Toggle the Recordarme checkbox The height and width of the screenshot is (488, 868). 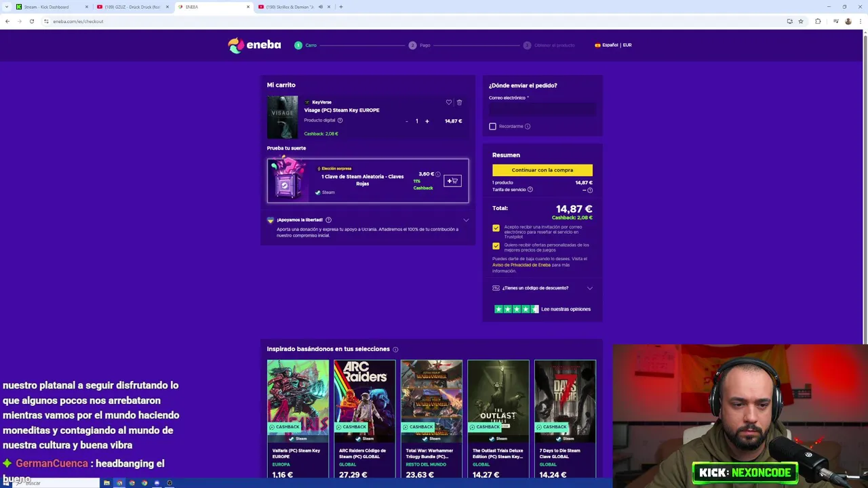coord(492,126)
